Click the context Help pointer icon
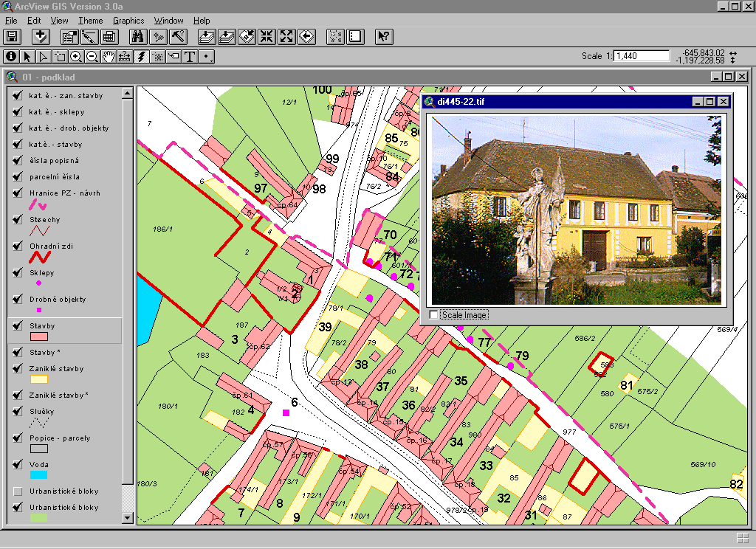Image resolution: width=756 pixels, height=549 pixels. tap(384, 37)
